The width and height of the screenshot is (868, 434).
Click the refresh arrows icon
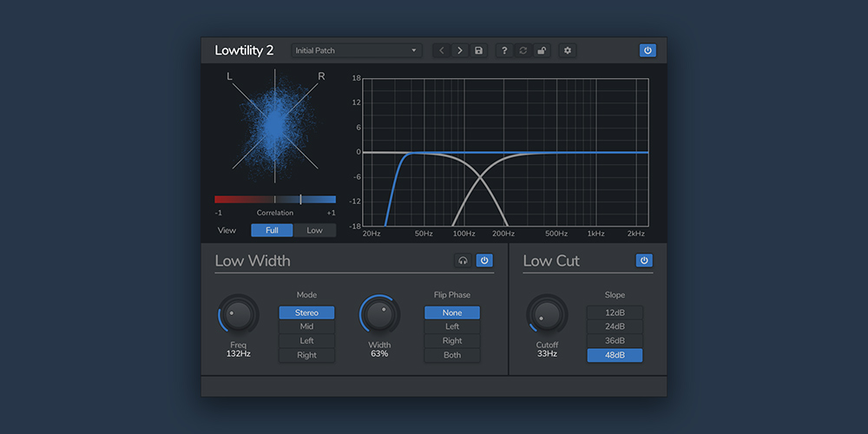pyautogui.click(x=523, y=50)
